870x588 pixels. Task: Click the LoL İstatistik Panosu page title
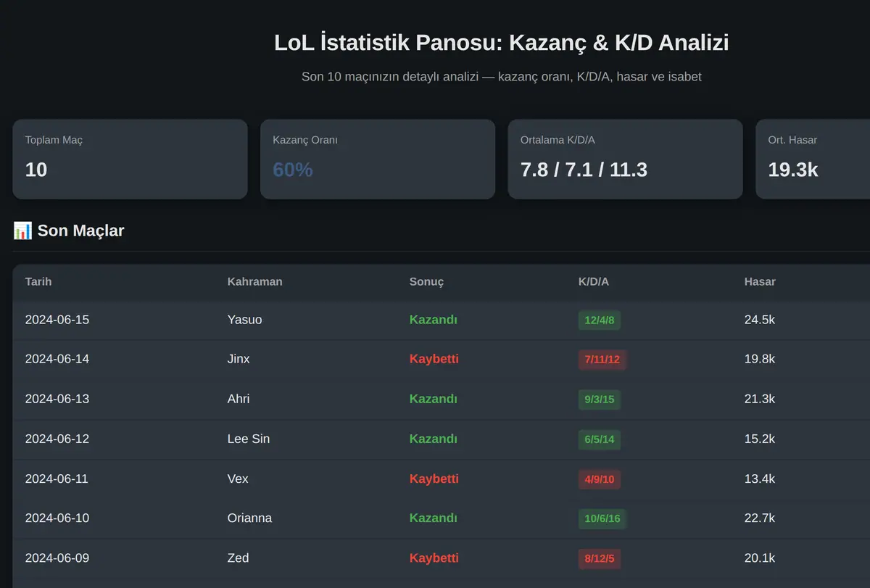click(x=502, y=43)
